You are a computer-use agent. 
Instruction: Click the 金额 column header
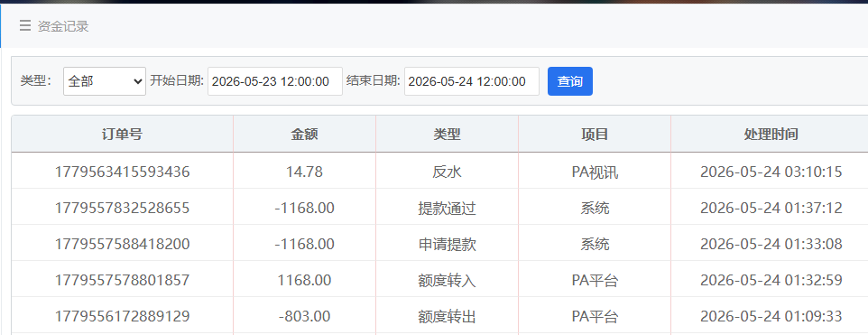(x=304, y=134)
